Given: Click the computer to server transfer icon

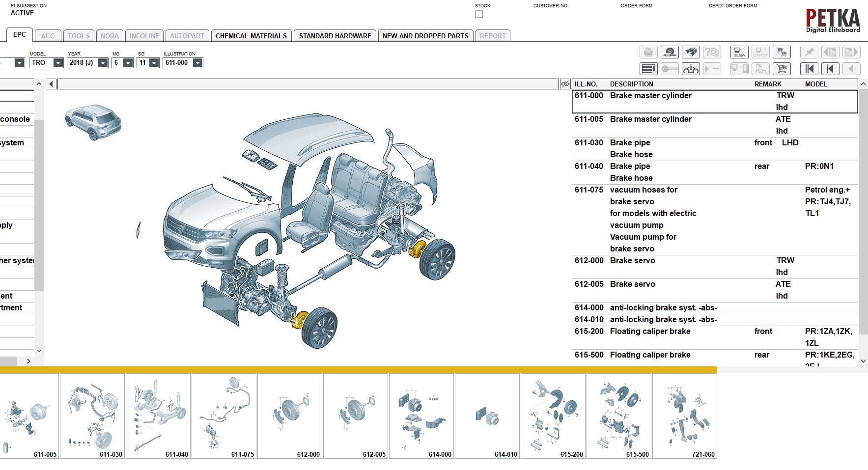Looking at the screenshot, I should coord(739,69).
